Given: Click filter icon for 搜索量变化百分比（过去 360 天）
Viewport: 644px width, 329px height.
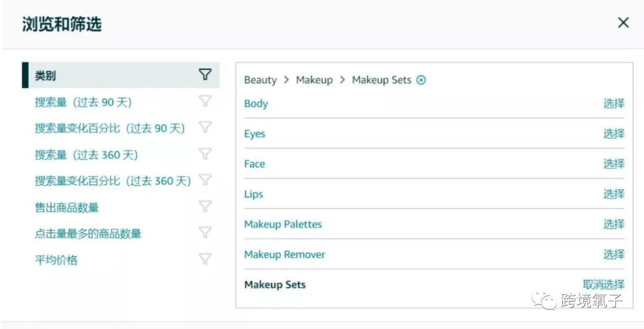Looking at the screenshot, I should pos(205,180).
